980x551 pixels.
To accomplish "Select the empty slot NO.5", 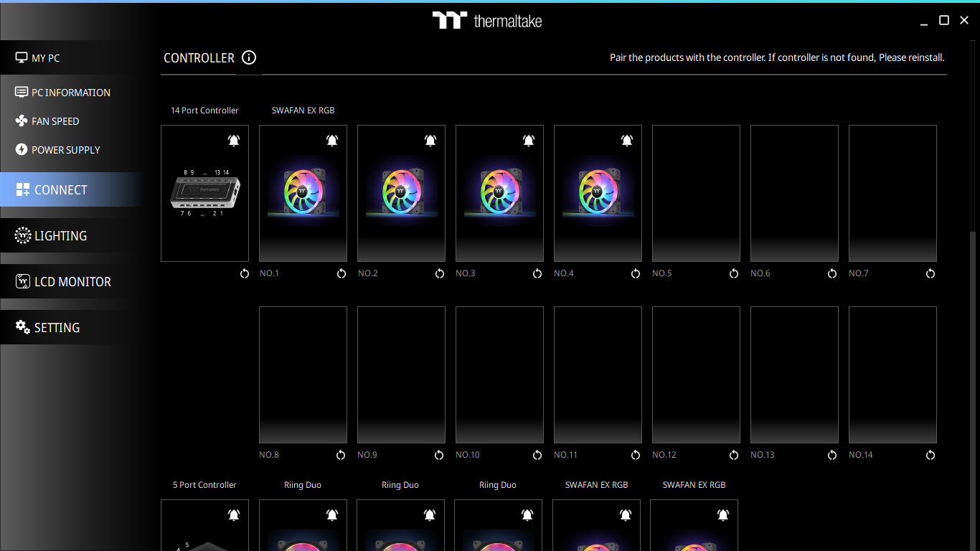I will click(x=696, y=194).
